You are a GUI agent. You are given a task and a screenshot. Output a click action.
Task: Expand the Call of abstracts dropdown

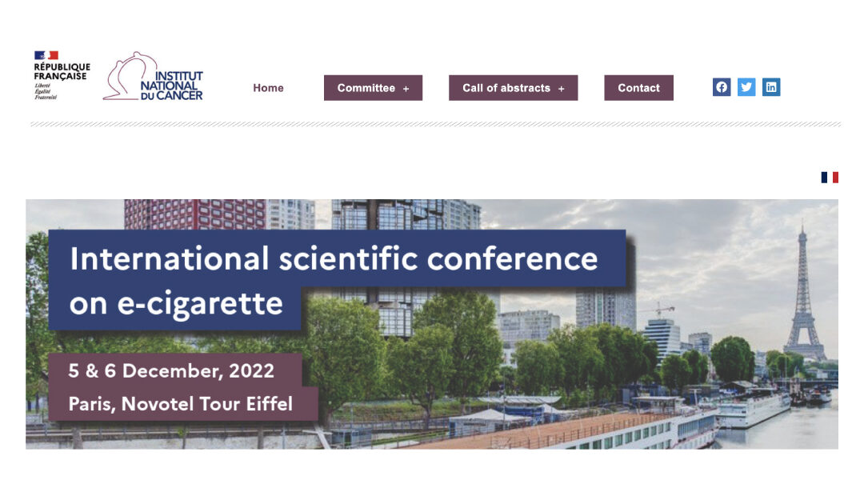coord(513,88)
